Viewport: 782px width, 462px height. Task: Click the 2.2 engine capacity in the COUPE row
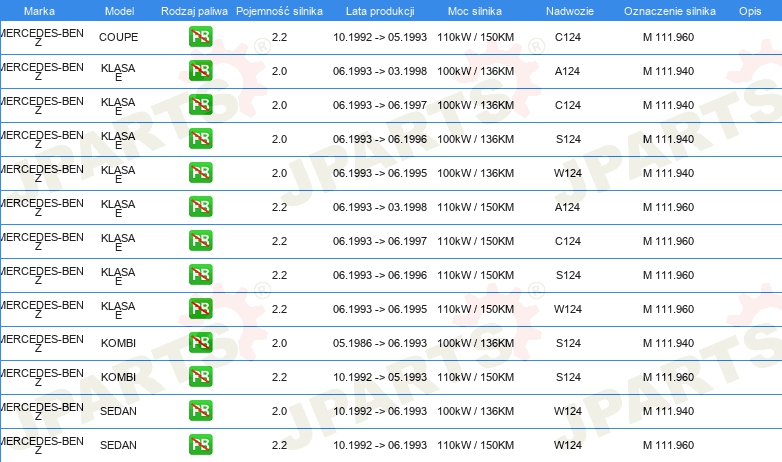tap(279, 37)
